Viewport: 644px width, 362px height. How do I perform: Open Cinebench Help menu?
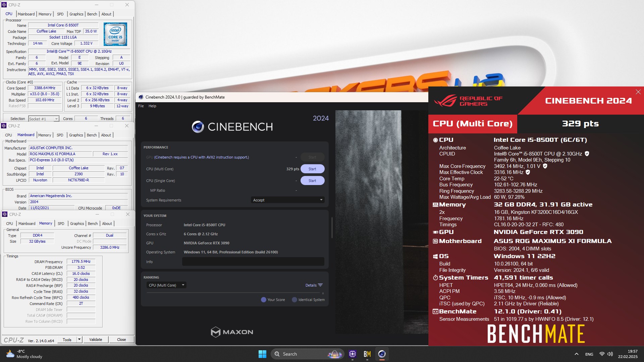tap(152, 106)
